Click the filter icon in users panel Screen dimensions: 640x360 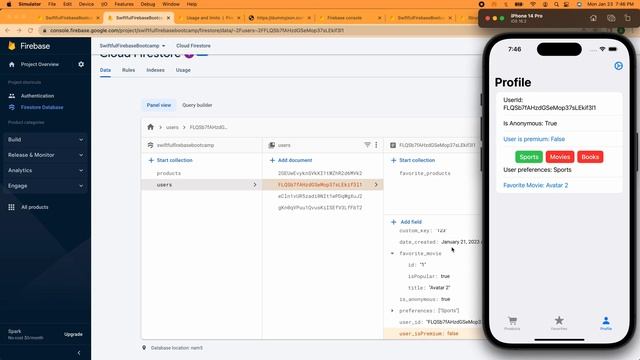367,145
